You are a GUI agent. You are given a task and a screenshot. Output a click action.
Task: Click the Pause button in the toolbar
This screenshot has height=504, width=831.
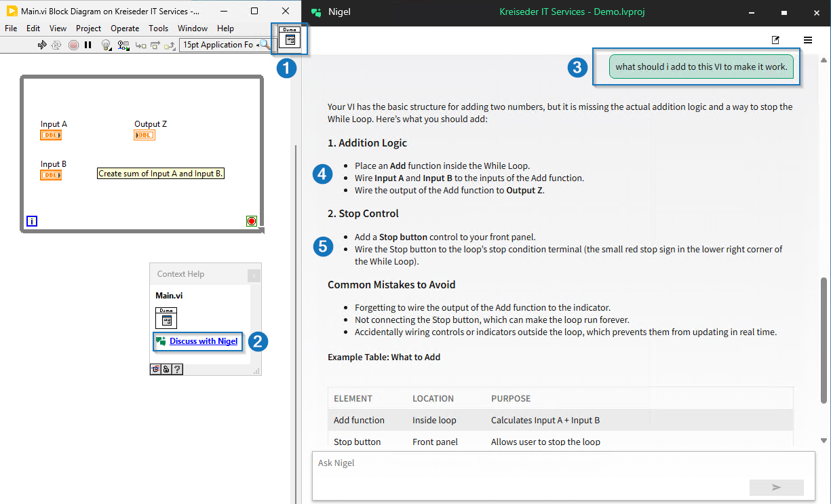tap(88, 45)
